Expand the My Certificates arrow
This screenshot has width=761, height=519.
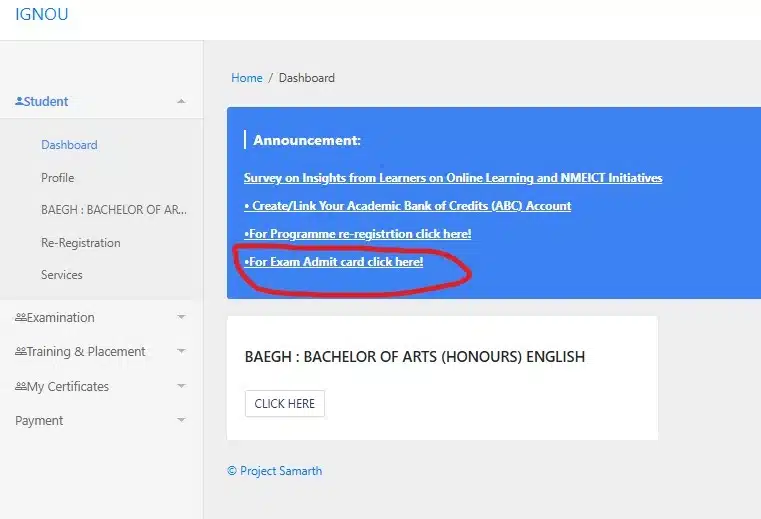pos(181,386)
